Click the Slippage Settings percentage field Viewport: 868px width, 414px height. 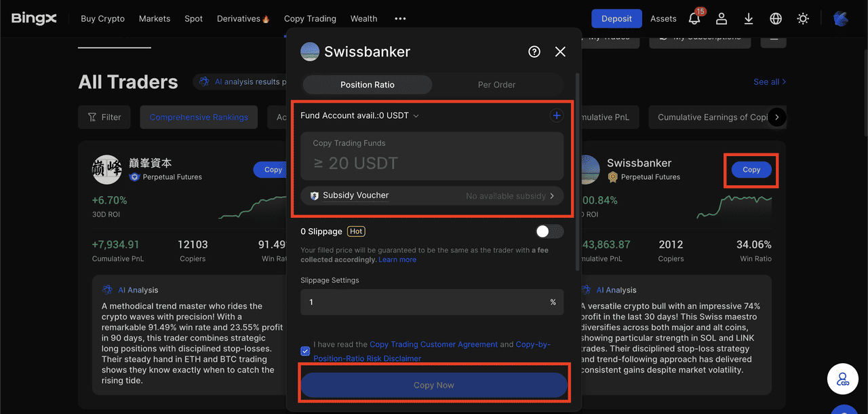(432, 302)
